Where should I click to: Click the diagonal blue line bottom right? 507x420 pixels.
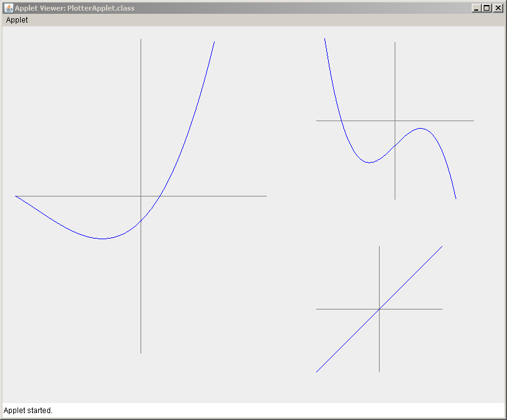[x=414, y=276]
